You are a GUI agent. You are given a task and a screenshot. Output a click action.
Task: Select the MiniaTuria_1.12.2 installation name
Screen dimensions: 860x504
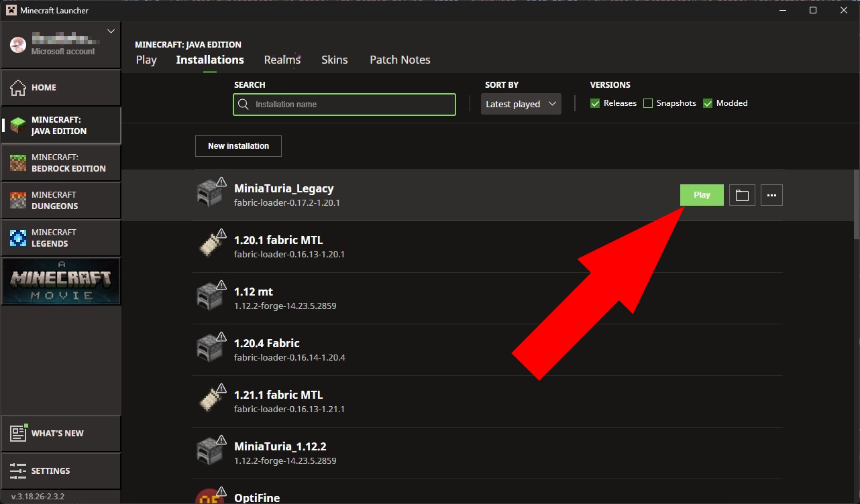click(280, 446)
